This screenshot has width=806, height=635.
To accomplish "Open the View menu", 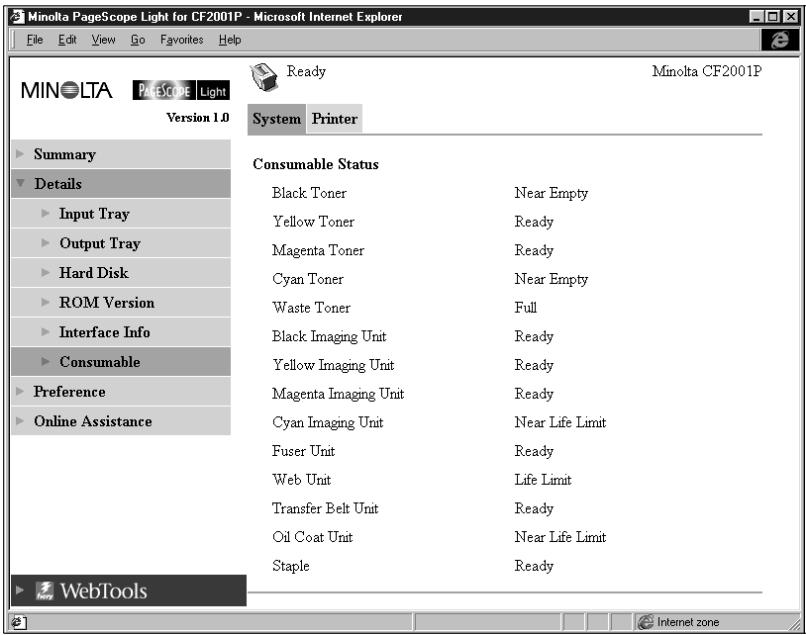I will [x=103, y=40].
